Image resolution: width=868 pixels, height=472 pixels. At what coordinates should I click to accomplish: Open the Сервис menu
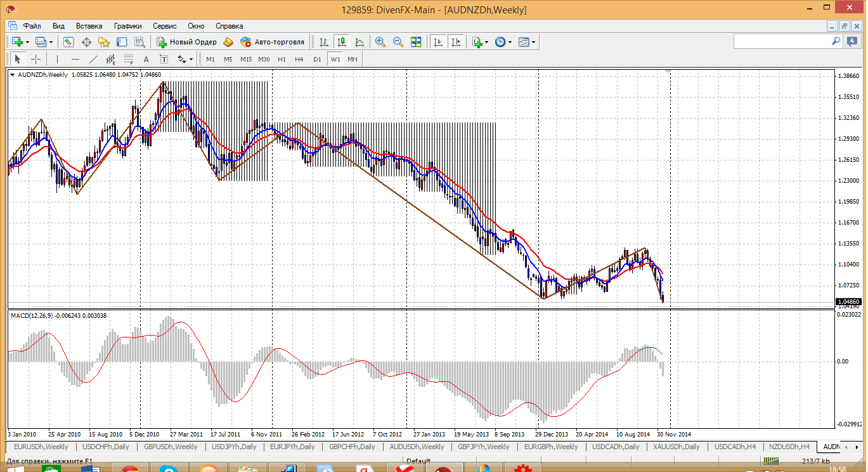tap(165, 26)
